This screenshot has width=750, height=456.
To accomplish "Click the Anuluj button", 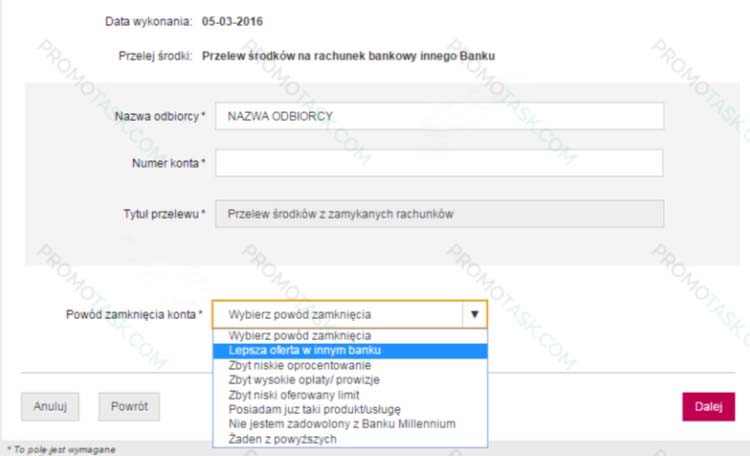I will (x=50, y=407).
